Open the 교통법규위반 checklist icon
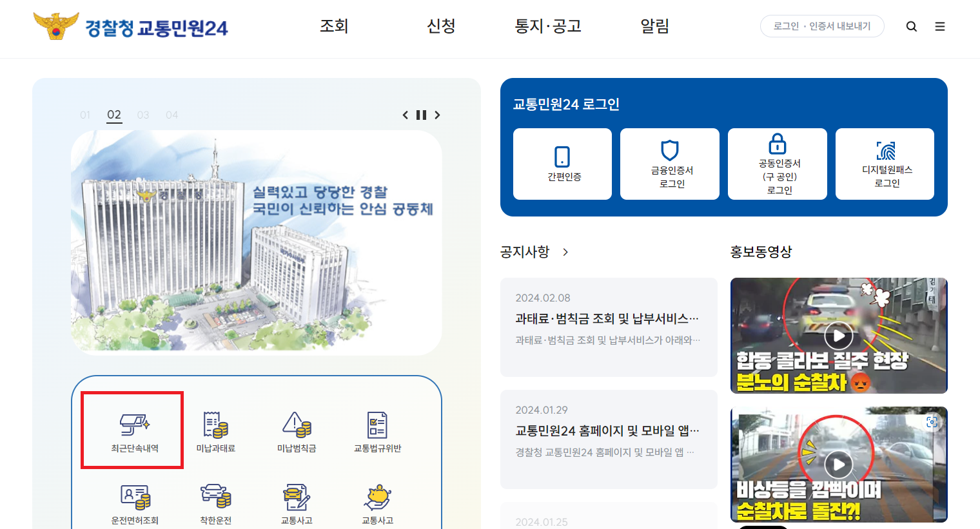This screenshot has width=980, height=529. (377, 425)
